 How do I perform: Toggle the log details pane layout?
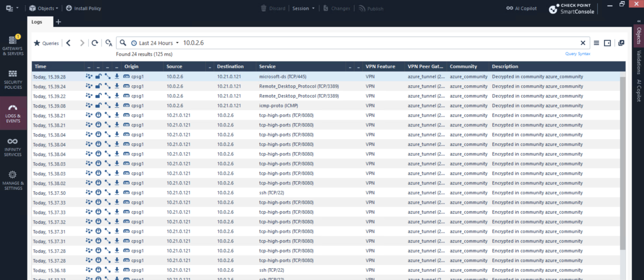[608, 43]
